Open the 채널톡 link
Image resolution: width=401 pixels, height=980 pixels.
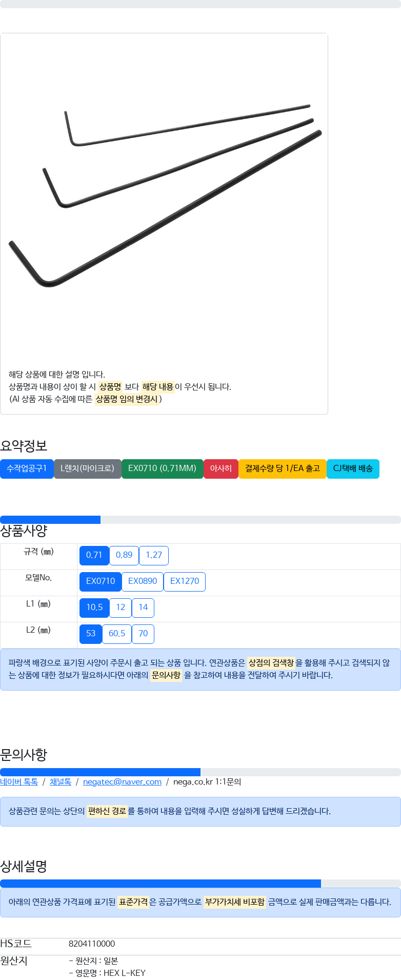(x=61, y=781)
